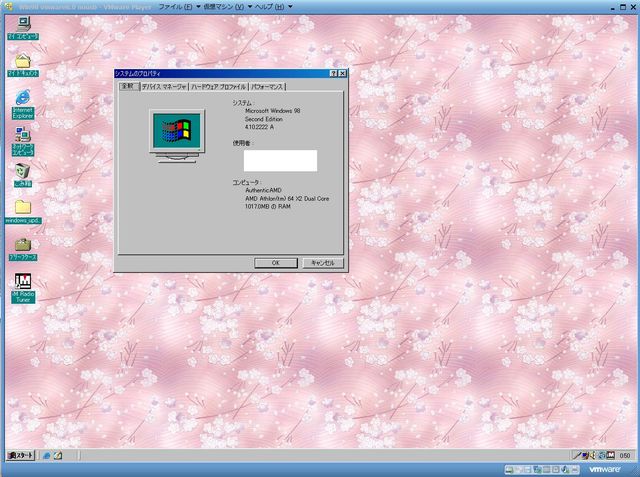
Task: Click OK in System Properties
Action: click(276, 263)
